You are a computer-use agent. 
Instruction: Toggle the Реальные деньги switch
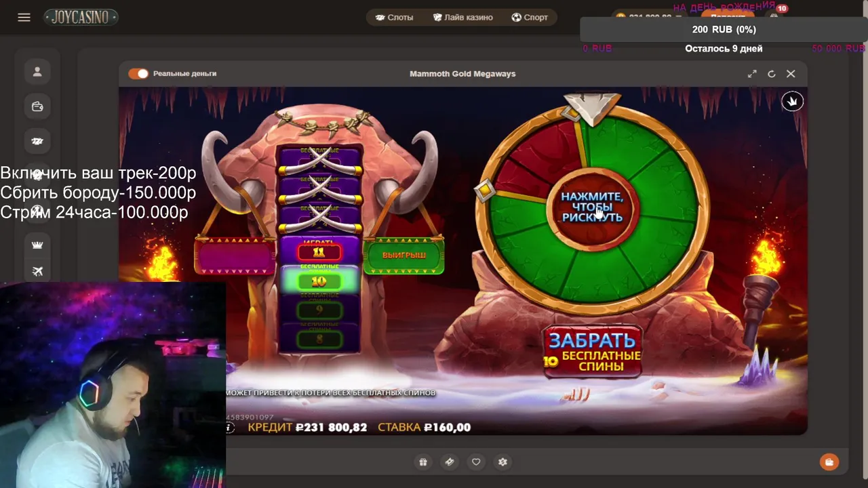(x=138, y=73)
